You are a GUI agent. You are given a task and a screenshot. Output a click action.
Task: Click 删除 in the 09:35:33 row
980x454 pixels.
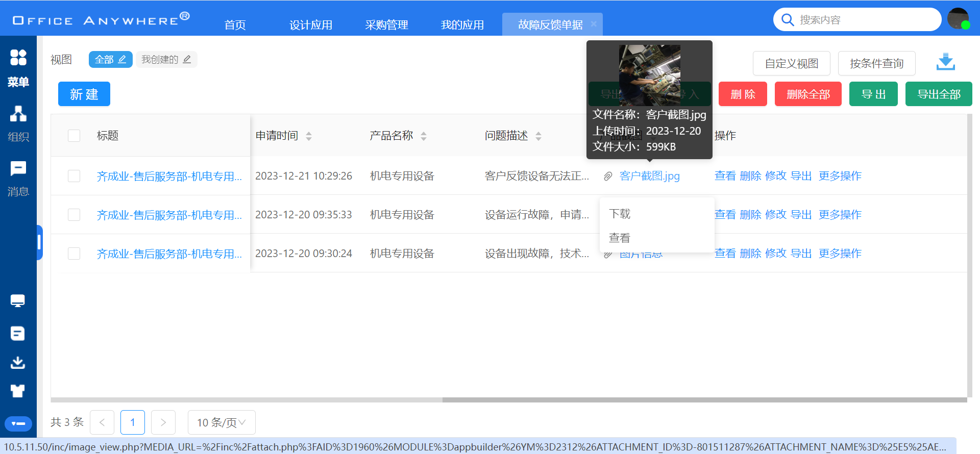coord(750,215)
